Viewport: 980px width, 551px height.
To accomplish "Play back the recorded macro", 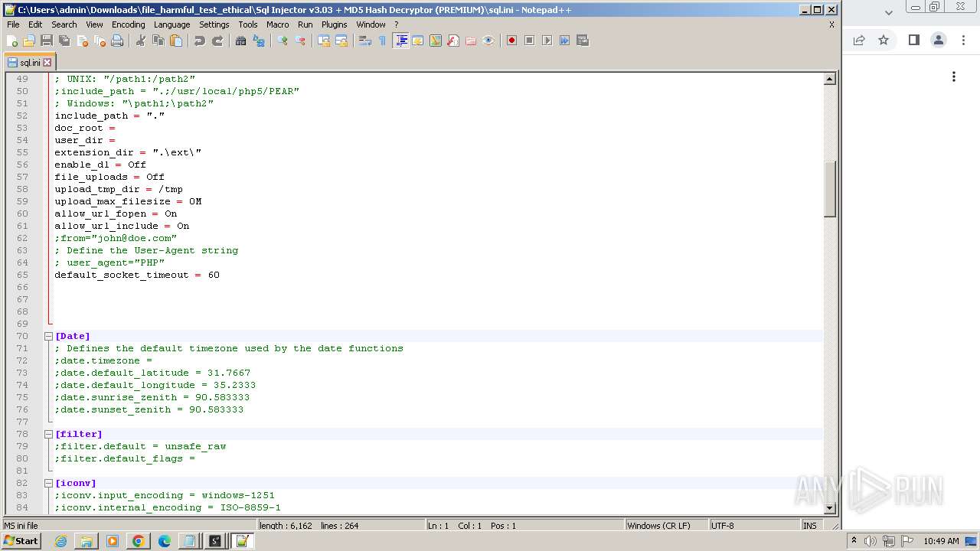I will click(x=547, y=41).
